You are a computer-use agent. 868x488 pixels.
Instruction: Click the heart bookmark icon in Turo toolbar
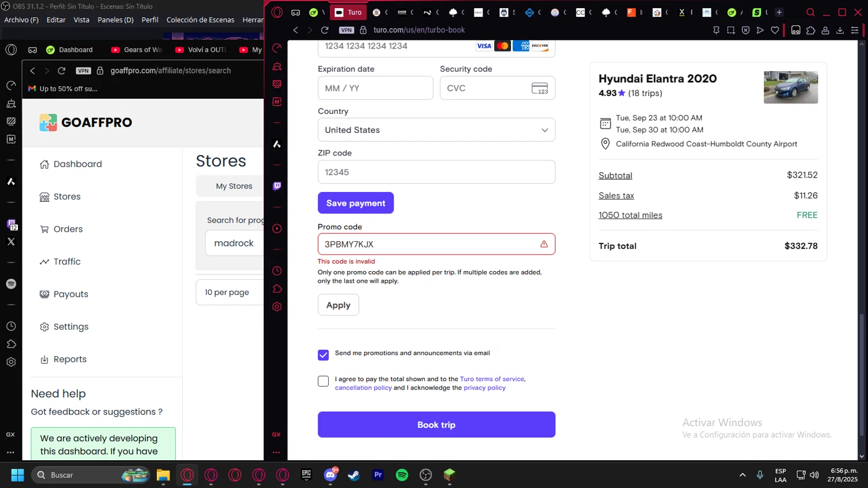coord(775,30)
